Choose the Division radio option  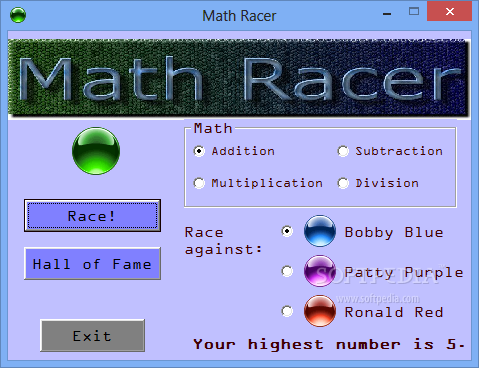click(343, 183)
